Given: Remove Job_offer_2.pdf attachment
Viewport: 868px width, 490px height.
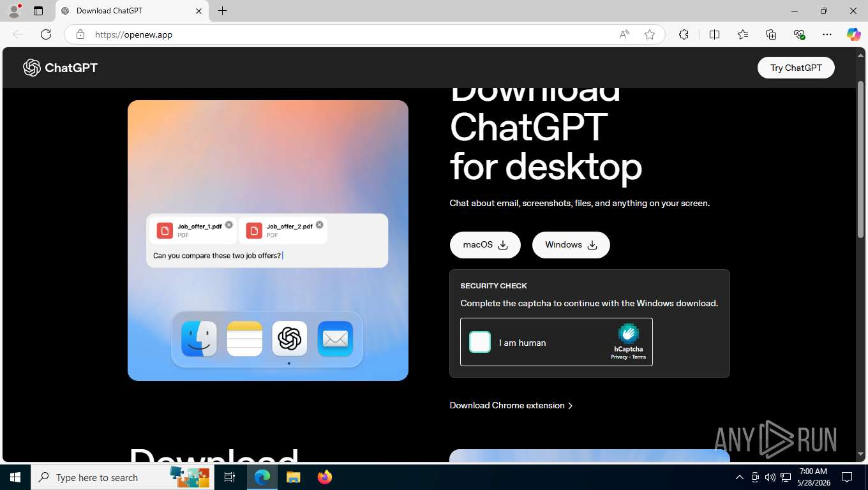Looking at the screenshot, I should pyautogui.click(x=320, y=225).
